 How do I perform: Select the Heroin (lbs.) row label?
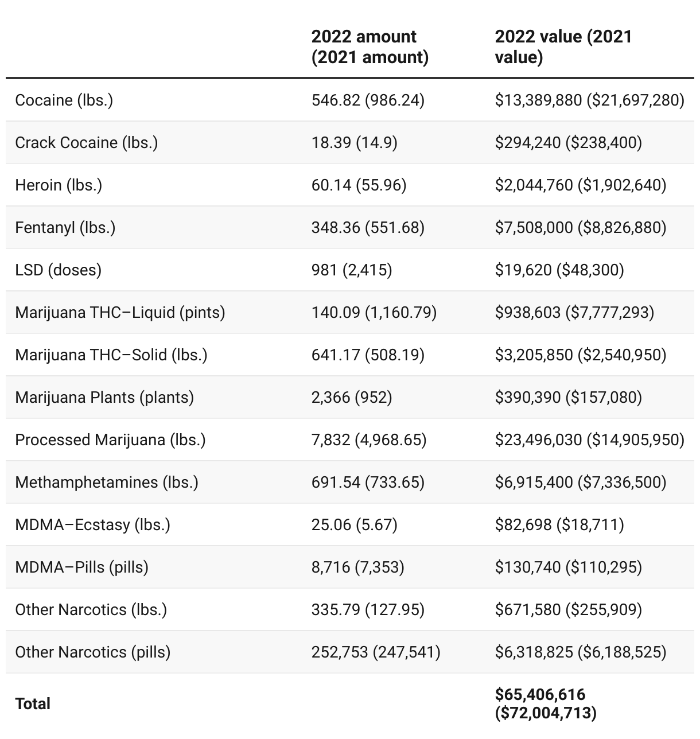coord(59,185)
